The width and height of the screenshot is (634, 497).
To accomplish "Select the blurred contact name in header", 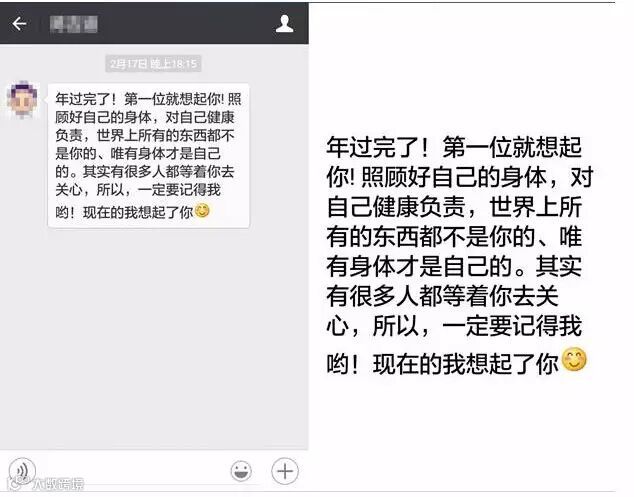I will coord(73,24).
